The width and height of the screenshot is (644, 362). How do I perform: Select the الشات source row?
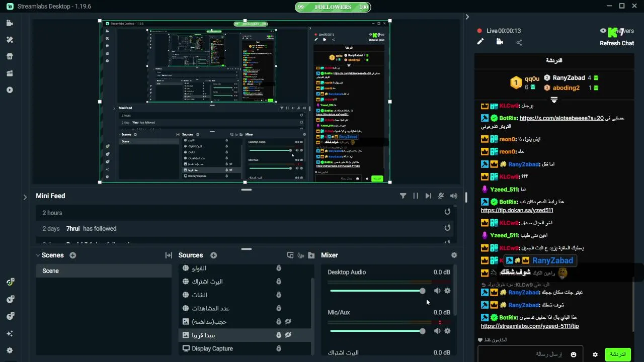point(245,295)
